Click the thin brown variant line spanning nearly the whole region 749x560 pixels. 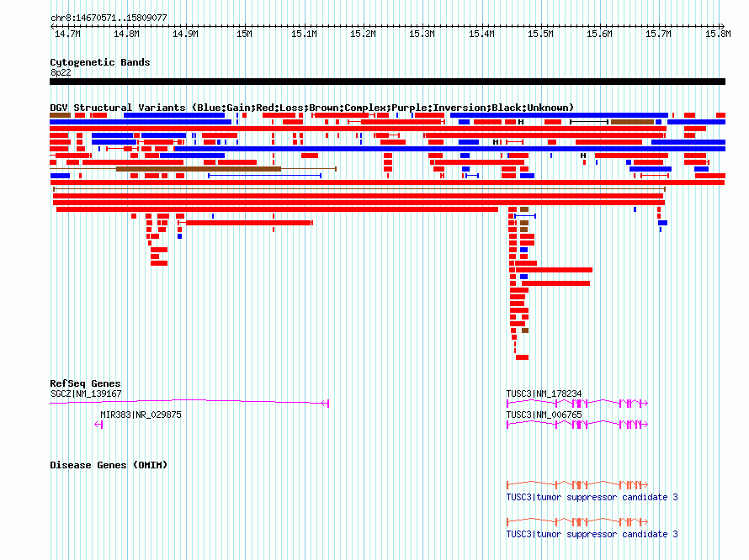click(x=359, y=189)
